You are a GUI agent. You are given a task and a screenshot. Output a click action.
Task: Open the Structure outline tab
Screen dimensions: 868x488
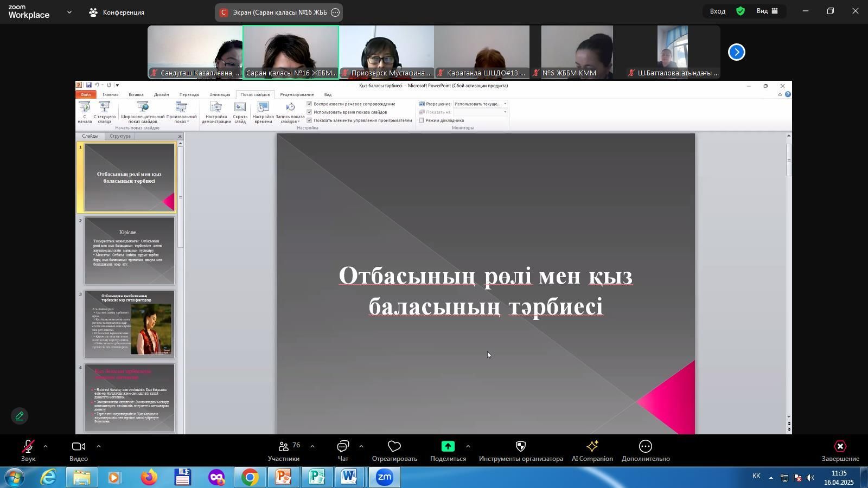click(x=120, y=136)
